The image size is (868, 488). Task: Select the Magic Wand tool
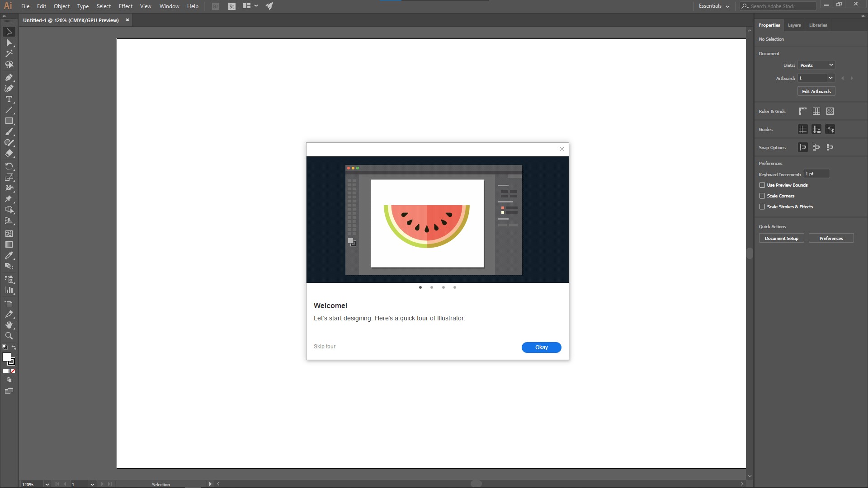(x=9, y=54)
